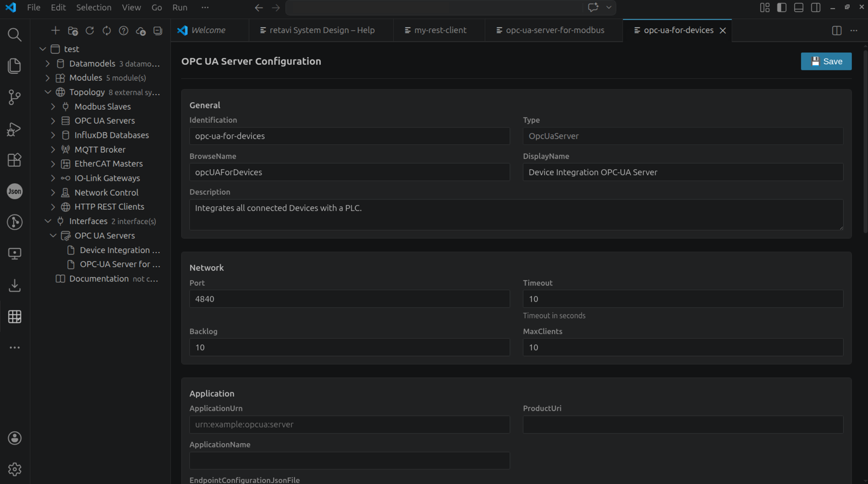Open the Search view in activity bar

(15, 34)
